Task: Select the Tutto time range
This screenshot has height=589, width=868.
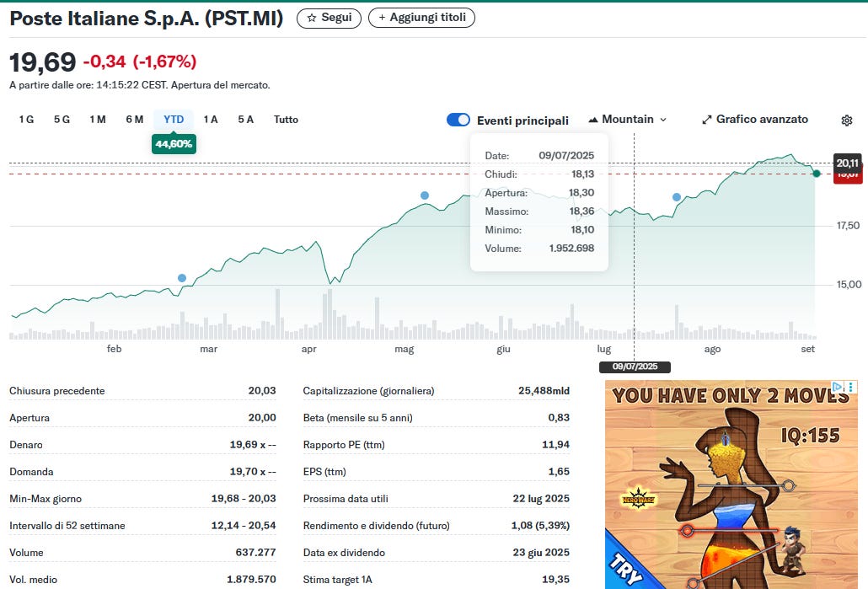Action: (x=287, y=120)
